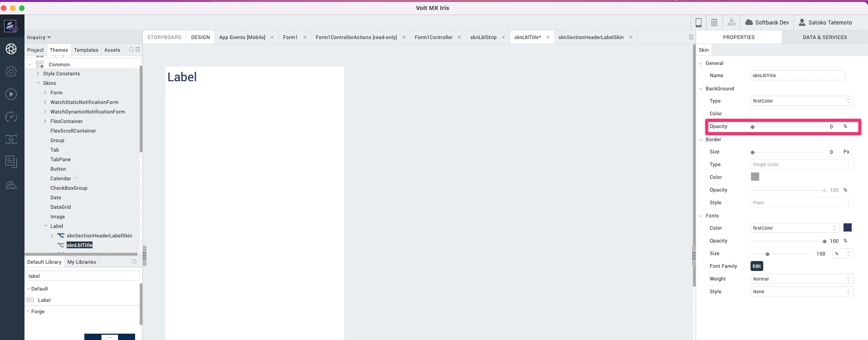Open the Fonts Color firstColor dropdown
The image size is (868, 340).
coord(795,228)
